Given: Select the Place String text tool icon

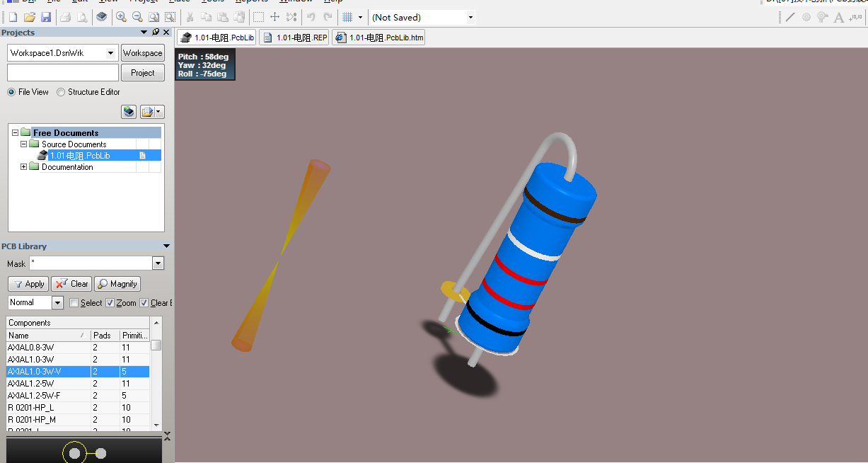Looking at the screenshot, I should (x=839, y=17).
